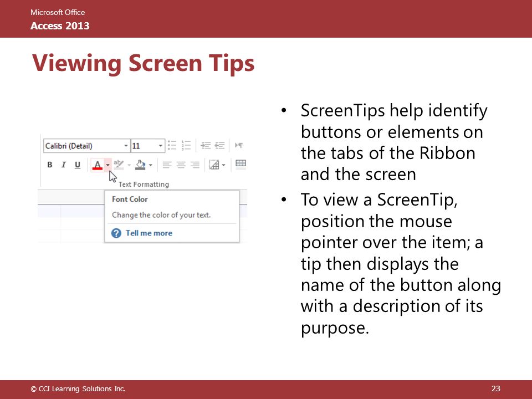Image resolution: width=532 pixels, height=399 pixels.
Task: Click the slide number 23
Action: (x=496, y=388)
